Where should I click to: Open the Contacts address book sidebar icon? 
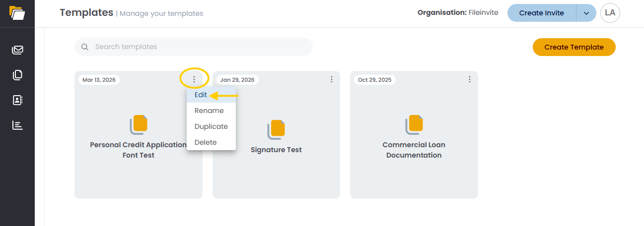point(18,100)
